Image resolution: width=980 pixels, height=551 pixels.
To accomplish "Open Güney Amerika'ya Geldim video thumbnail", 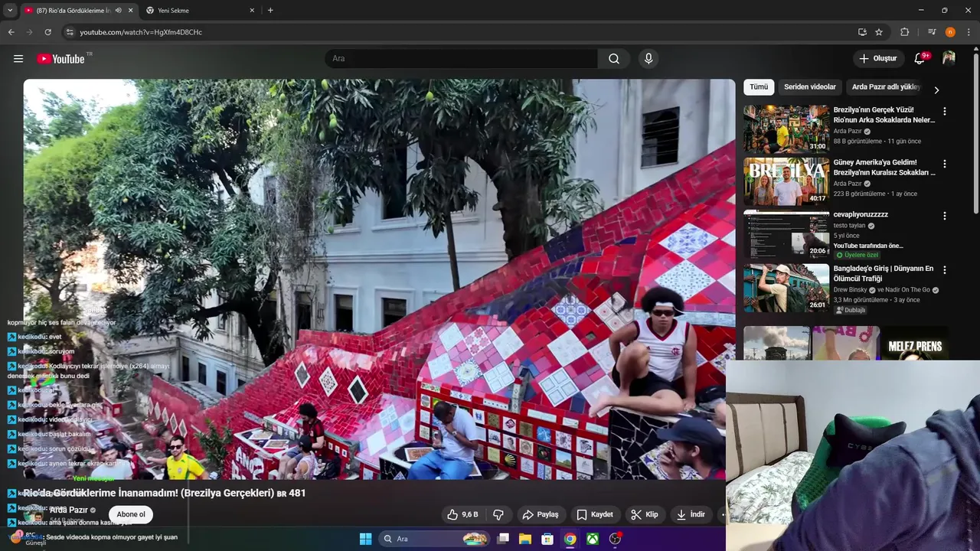I will (x=786, y=181).
